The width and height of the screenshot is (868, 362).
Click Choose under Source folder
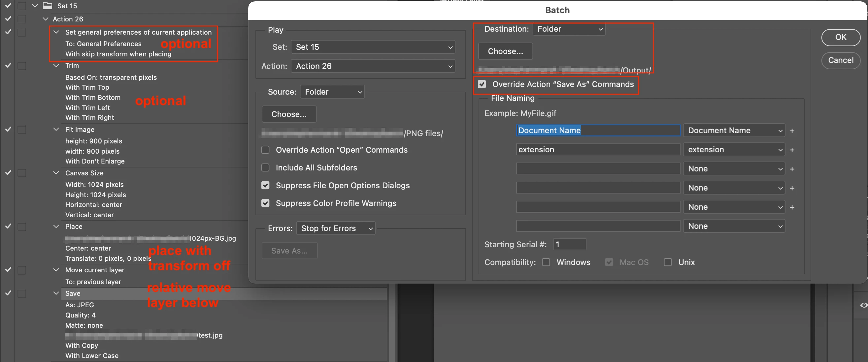pos(289,114)
